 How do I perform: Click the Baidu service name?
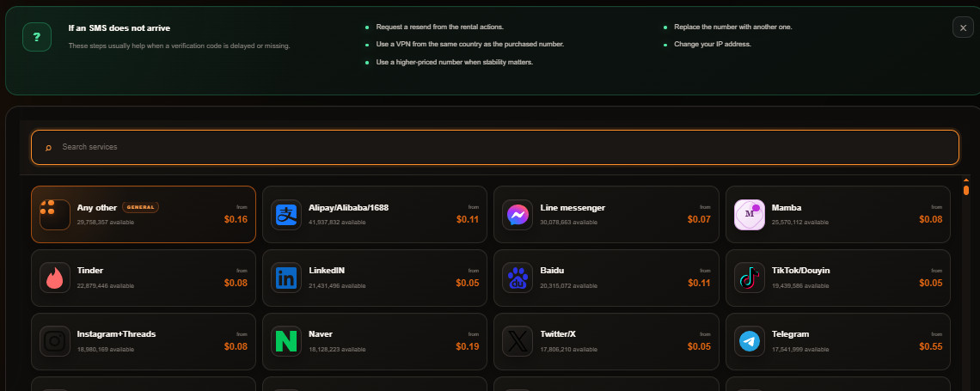coord(552,271)
